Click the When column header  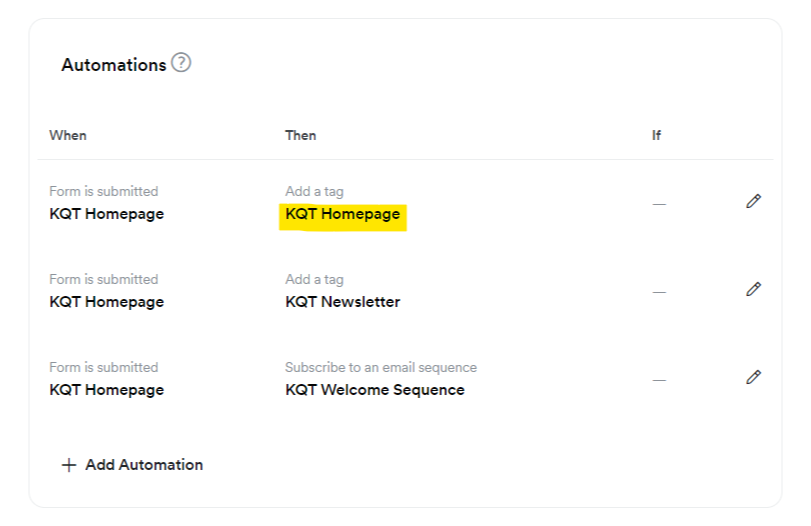(x=68, y=135)
